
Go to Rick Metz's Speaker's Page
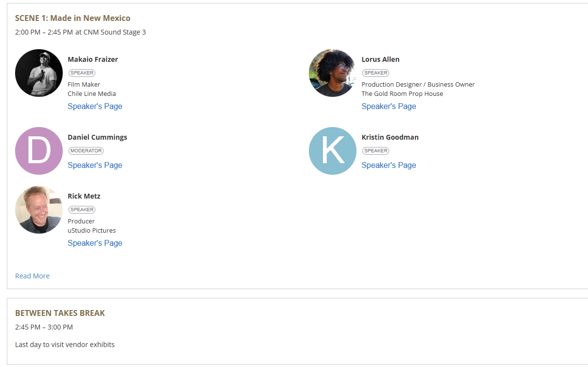click(x=95, y=243)
